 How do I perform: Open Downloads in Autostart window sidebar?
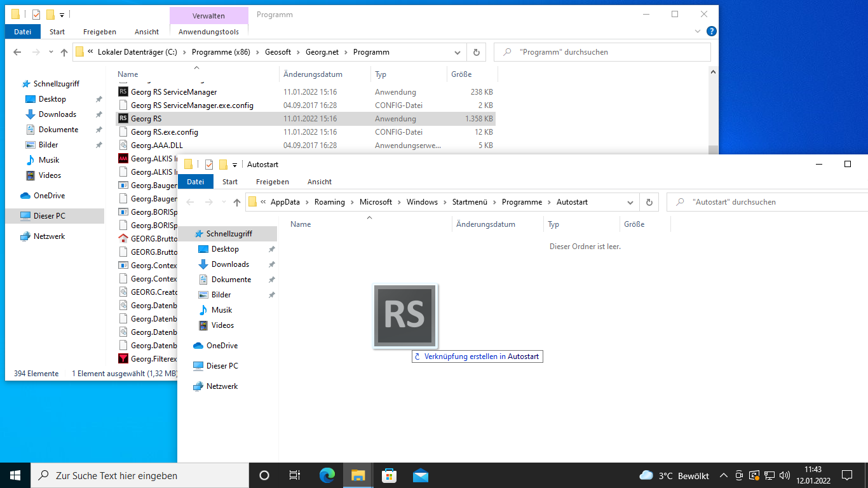pyautogui.click(x=230, y=264)
